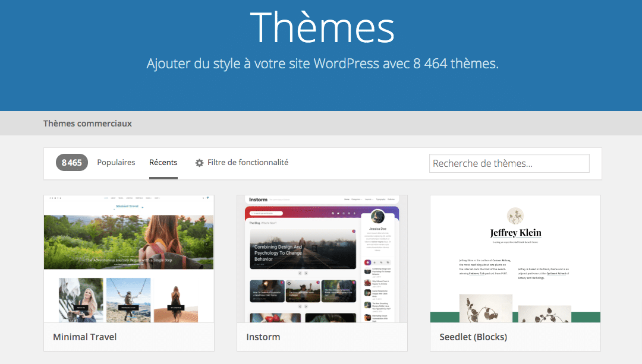Viewport: 642px width, 364px height.
Task: Switch to the Populaires tab
Action: [116, 162]
